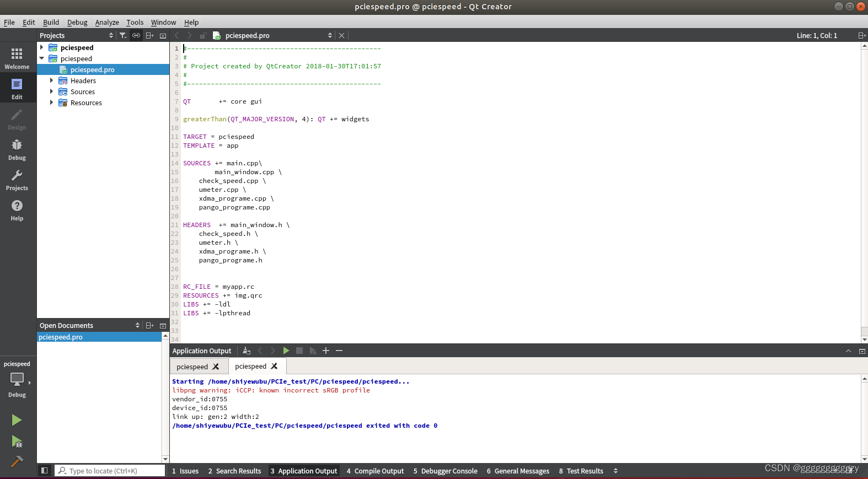This screenshot has width=868, height=479.
Task: Select pciespeed.pro in Open Documents
Action: (99, 337)
